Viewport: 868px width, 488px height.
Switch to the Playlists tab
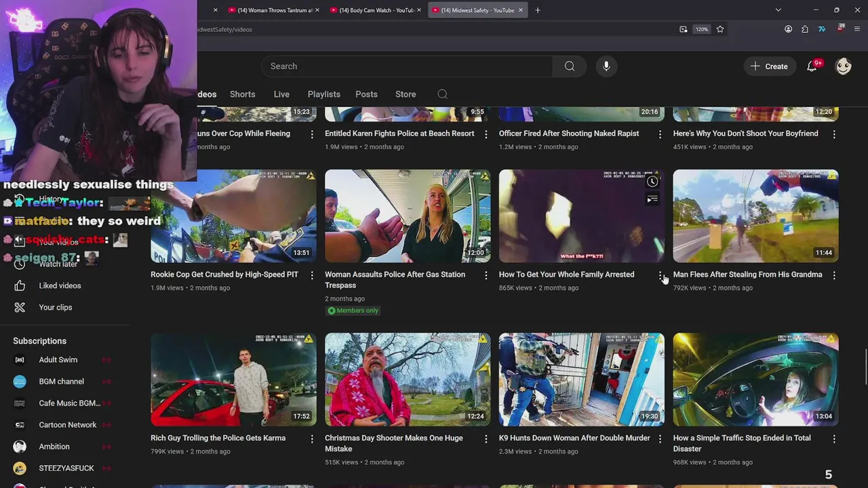point(324,94)
